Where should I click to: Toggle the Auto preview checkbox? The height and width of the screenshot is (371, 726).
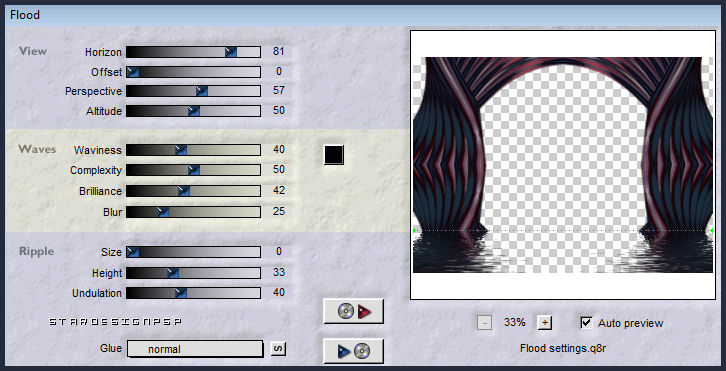coord(586,323)
